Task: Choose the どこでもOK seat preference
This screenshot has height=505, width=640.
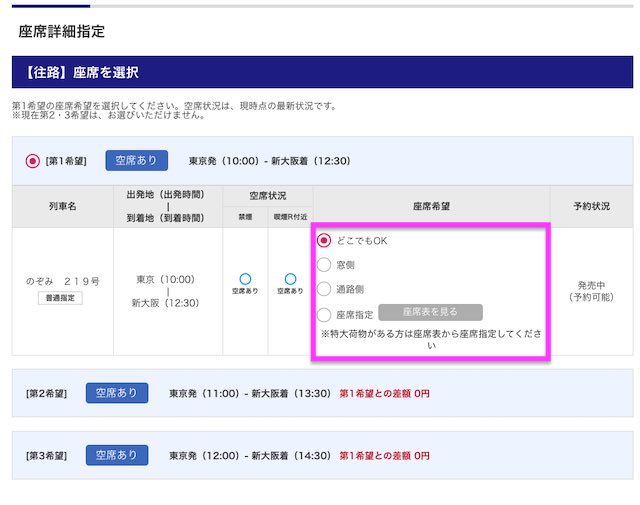Action: coord(324,241)
